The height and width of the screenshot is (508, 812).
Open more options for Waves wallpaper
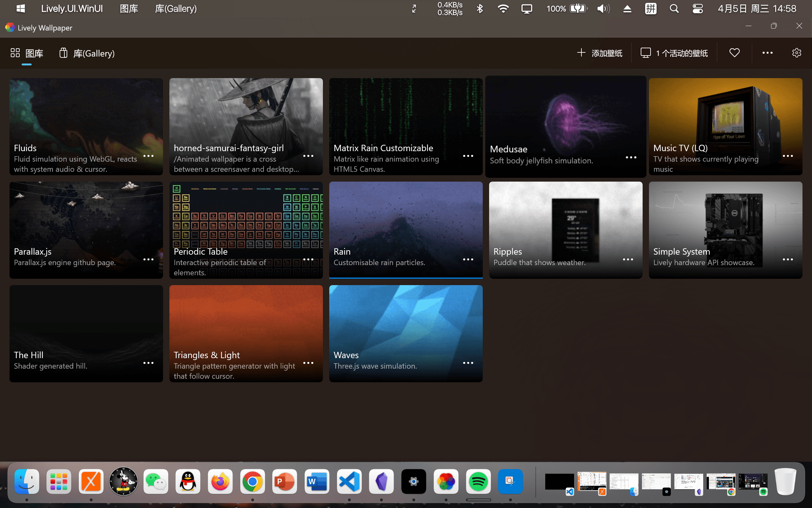[x=468, y=363]
